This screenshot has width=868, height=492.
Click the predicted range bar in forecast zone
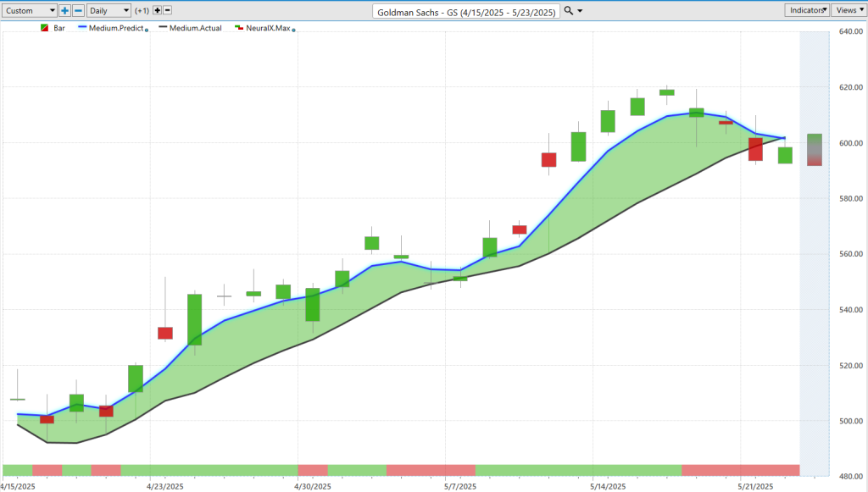pos(815,150)
